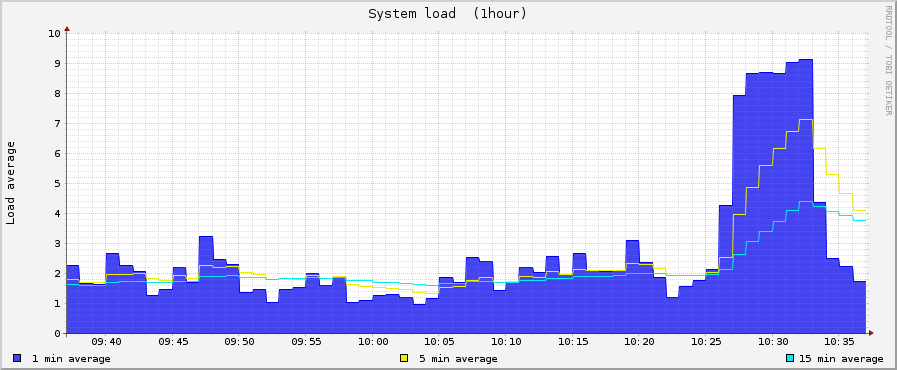
Task: Click the 4 value on the load axis
Action: [57, 213]
